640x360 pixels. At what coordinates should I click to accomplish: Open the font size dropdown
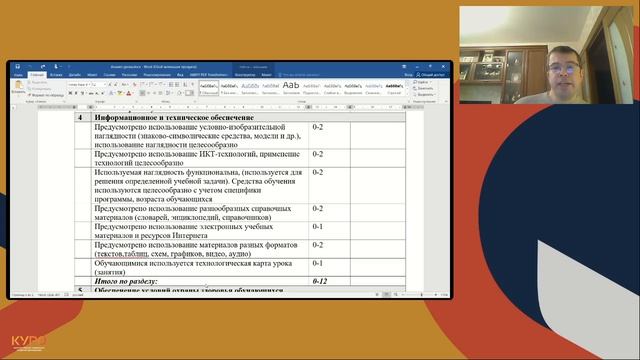pyautogui.click(x=105, y=84)
